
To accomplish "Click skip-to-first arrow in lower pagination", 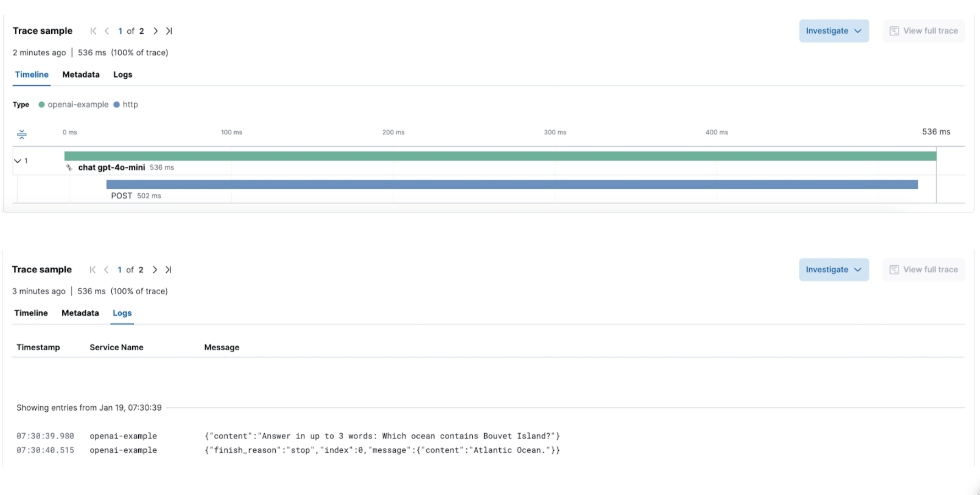I will click(92, 269).
